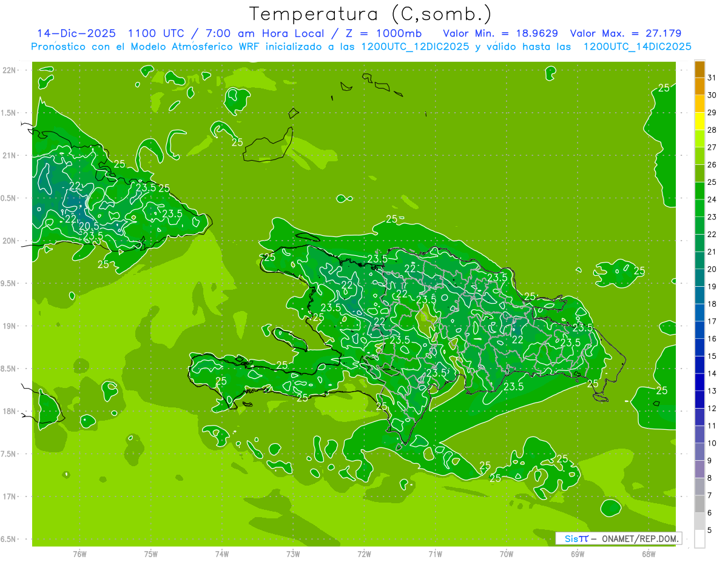Click the '17N' latitude axis label
The width and height of the screenshot is (728, 562).
coord(10,497)
